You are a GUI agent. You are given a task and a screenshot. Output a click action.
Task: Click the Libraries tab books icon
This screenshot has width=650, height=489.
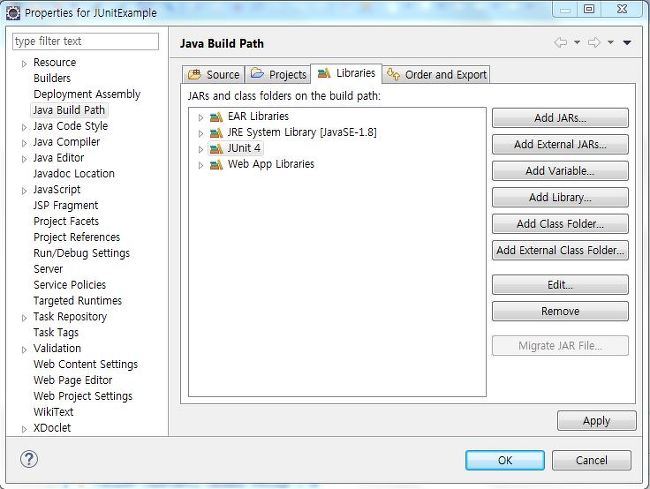coord(324,73)
